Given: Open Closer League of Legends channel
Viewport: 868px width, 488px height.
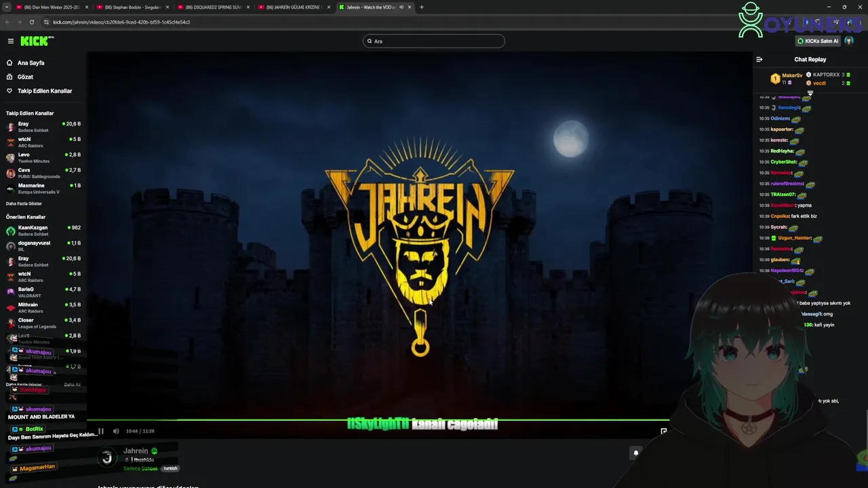Looking at the screenshot, I should pos(43,323).
